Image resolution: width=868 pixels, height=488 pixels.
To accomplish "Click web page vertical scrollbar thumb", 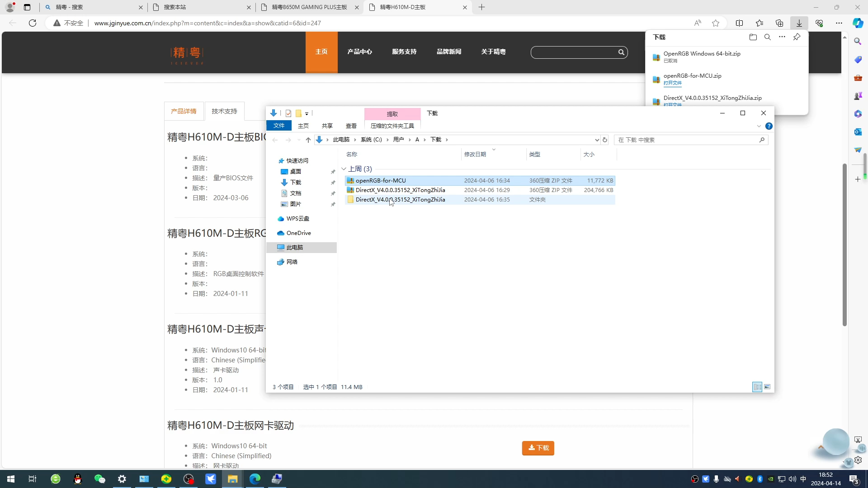I will click(844, 244).
